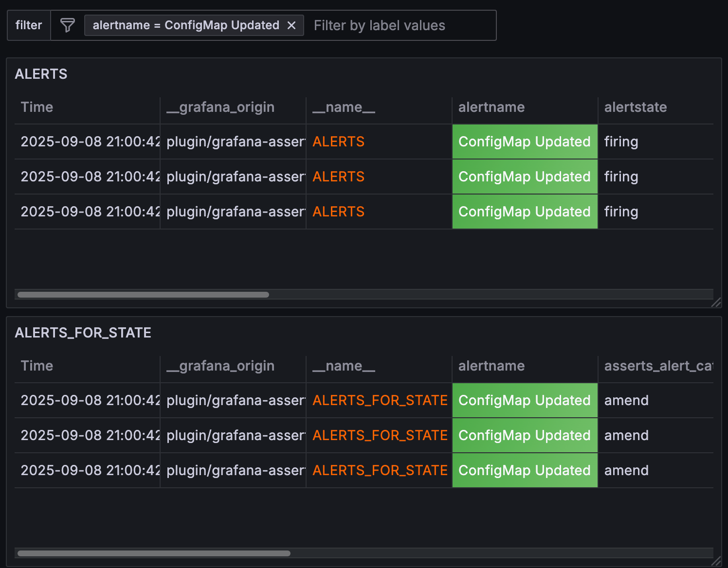Click the ALERTS panel title
Screen dimensions: 728x568
41,74
